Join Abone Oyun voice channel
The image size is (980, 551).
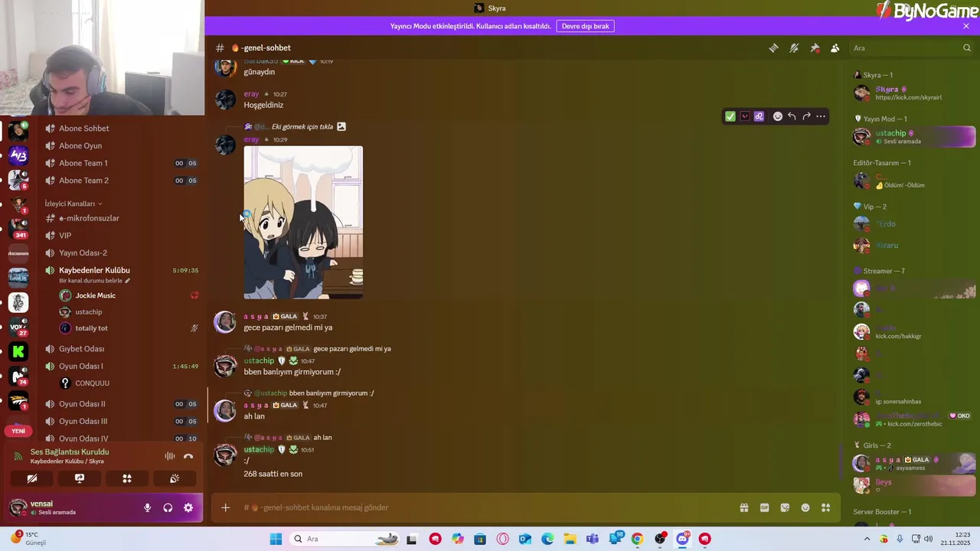121,145
